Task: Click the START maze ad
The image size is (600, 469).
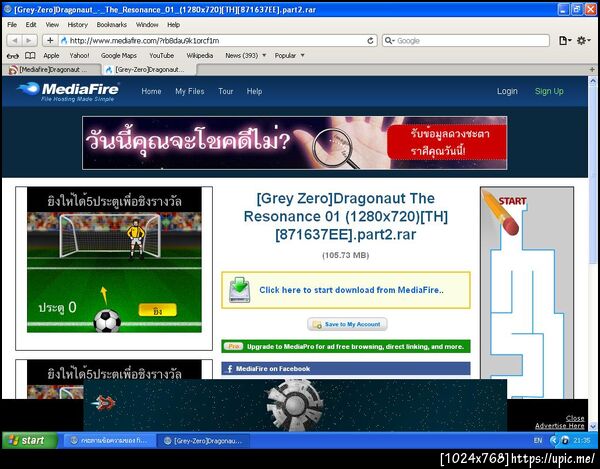Action: point(527,293)
